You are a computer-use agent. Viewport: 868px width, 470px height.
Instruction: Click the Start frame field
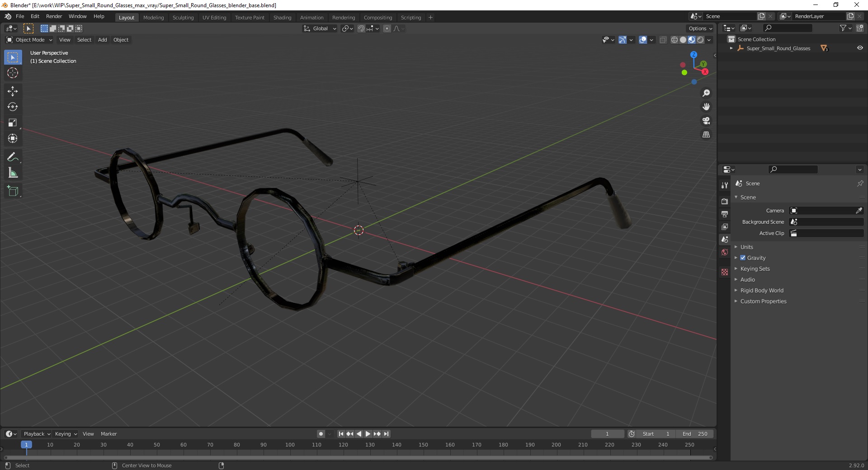(x=656, y=434)
